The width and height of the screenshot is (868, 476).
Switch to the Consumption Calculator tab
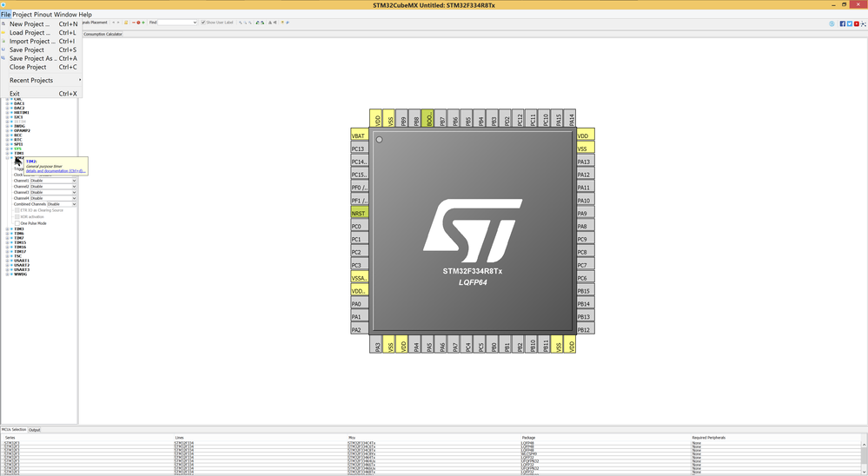103,35
